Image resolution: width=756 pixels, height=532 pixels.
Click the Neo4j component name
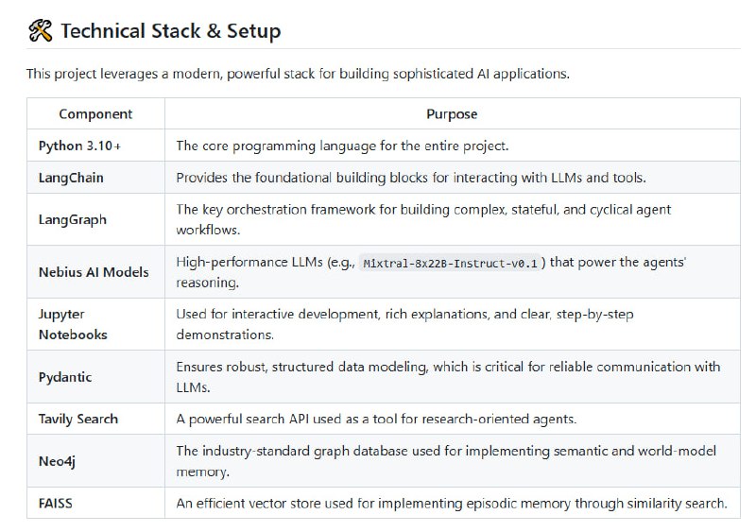58,461
